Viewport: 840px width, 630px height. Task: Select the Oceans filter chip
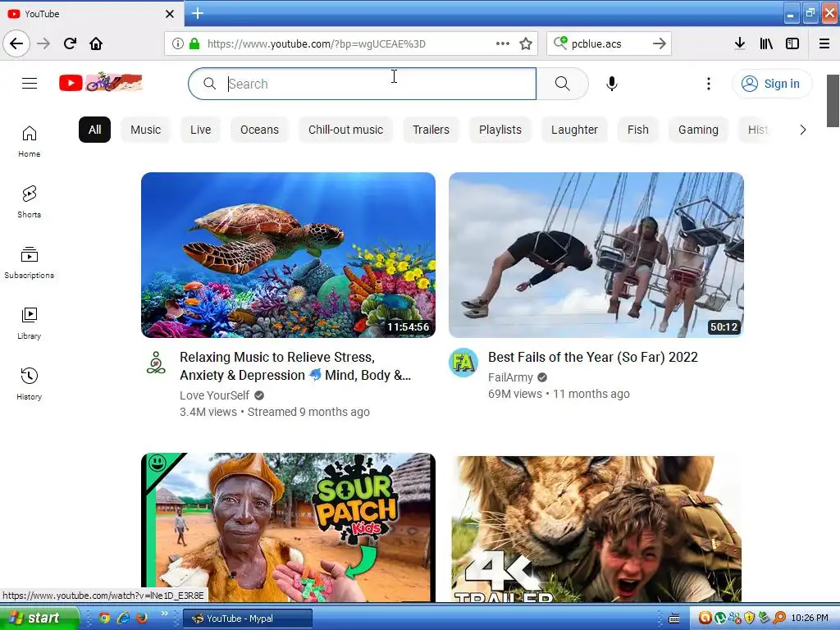[x=259, y=130]
